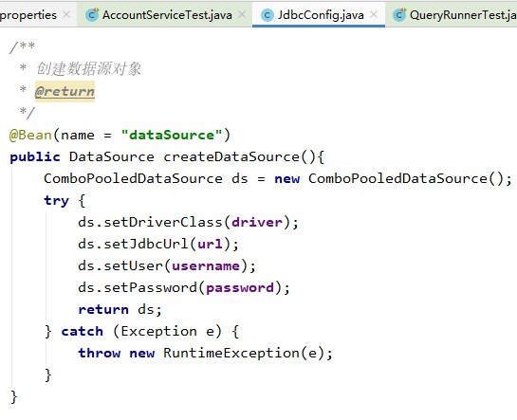Screen dimensions: 517x420
Task: Click the driver field in setDriverClass
Action: point(257,223)
